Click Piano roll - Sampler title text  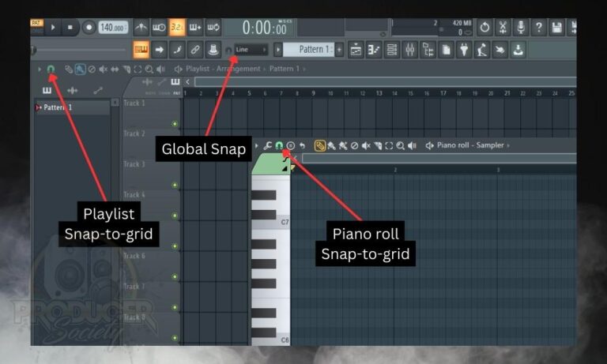(470, 145)
